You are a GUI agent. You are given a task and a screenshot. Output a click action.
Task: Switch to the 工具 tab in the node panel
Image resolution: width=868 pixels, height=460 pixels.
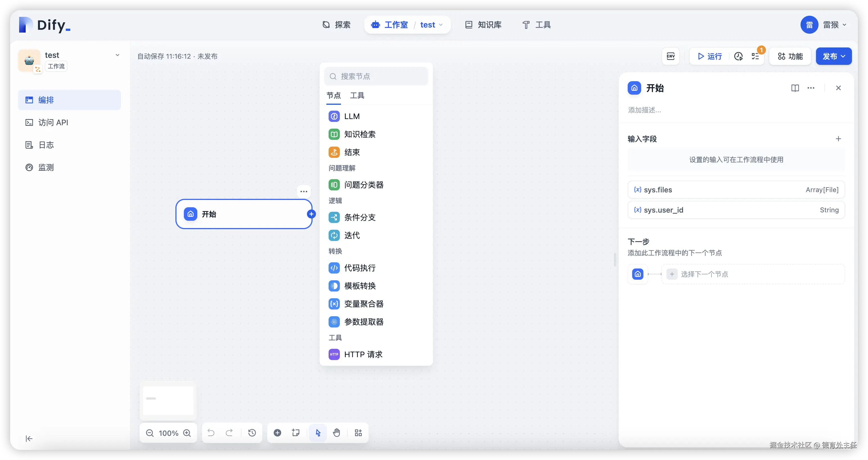[357, 95]
